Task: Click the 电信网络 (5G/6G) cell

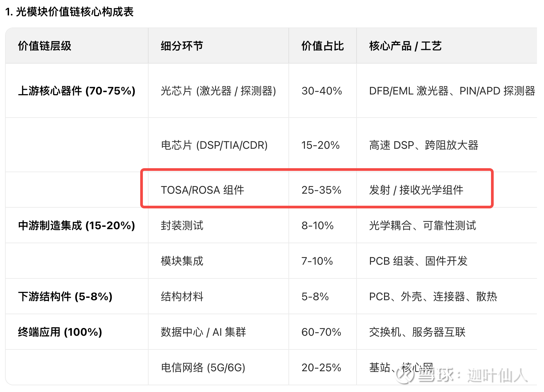Action: click(x=203, y=368)
